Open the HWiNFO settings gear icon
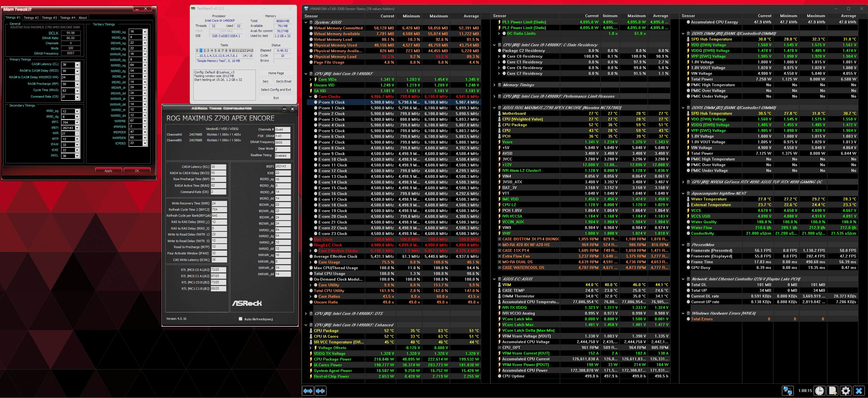868x398 pixels. coord(845,391)
